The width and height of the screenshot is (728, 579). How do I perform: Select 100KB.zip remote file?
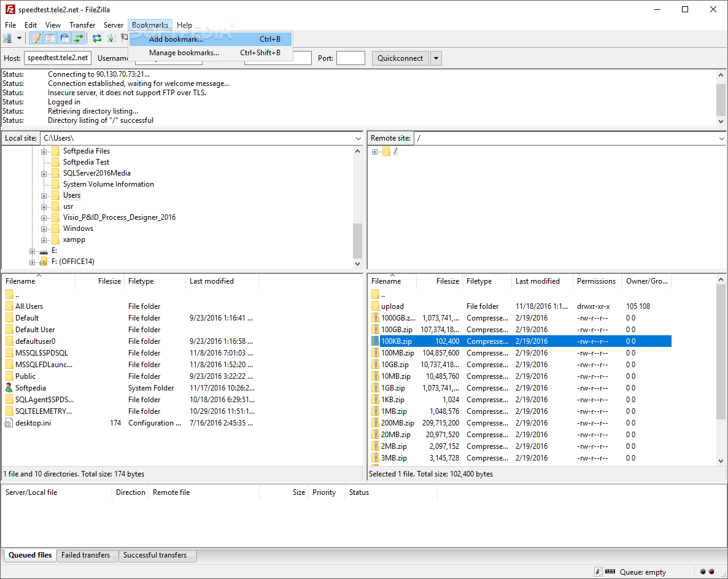coord(521,341)
